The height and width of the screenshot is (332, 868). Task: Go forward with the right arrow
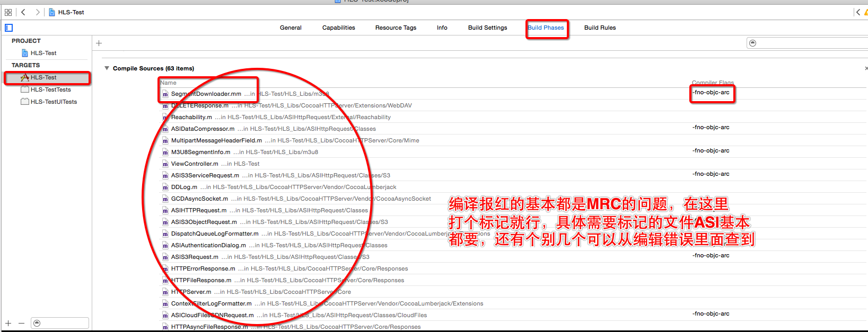coord(38,12)
